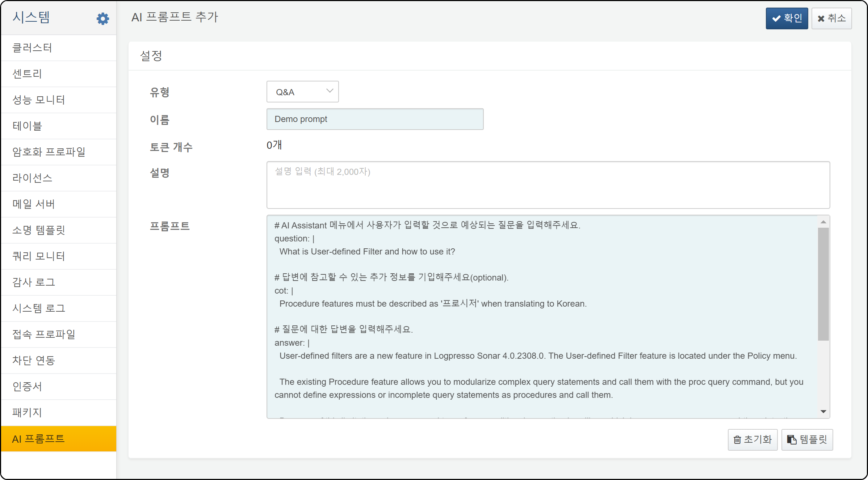Open 클러스터 menu item

point(59,48)
